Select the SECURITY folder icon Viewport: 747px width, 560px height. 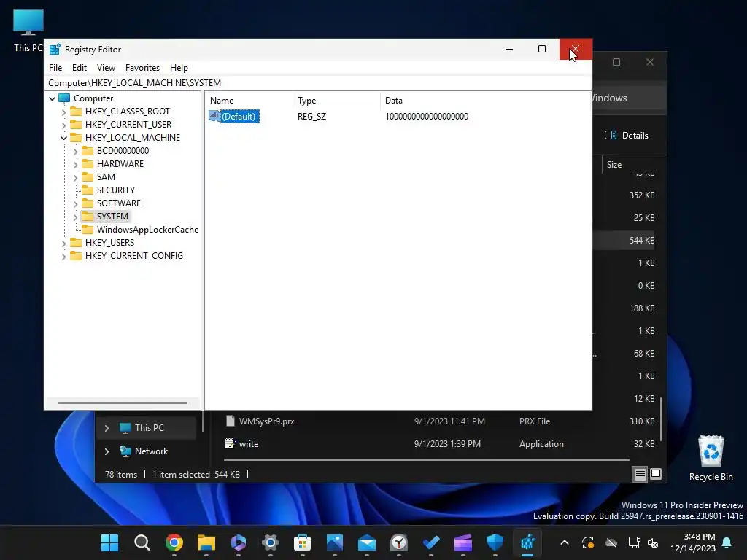(x=88, y=190)
